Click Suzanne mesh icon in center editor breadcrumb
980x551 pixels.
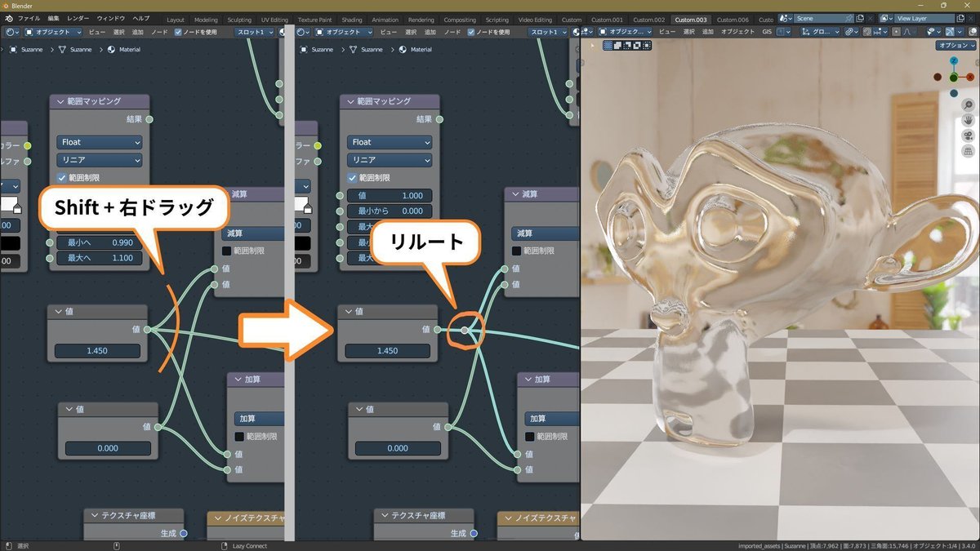[x=354, y=49]
